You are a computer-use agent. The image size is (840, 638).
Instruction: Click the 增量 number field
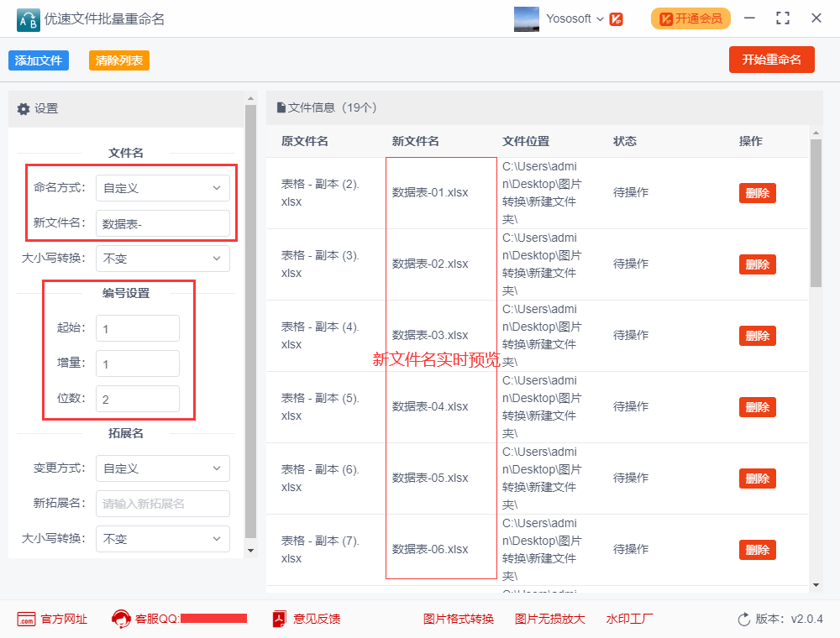click(x=138, y=363)
